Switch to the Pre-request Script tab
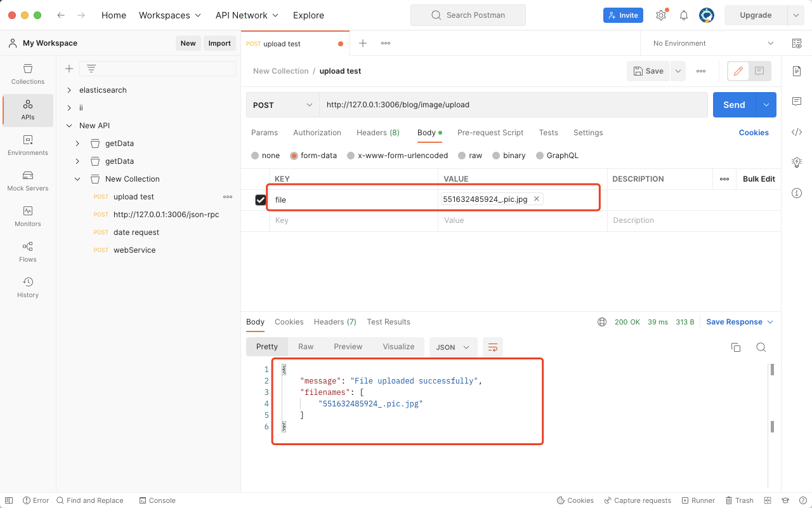The image size is (812, 508). tap(490, 133)
